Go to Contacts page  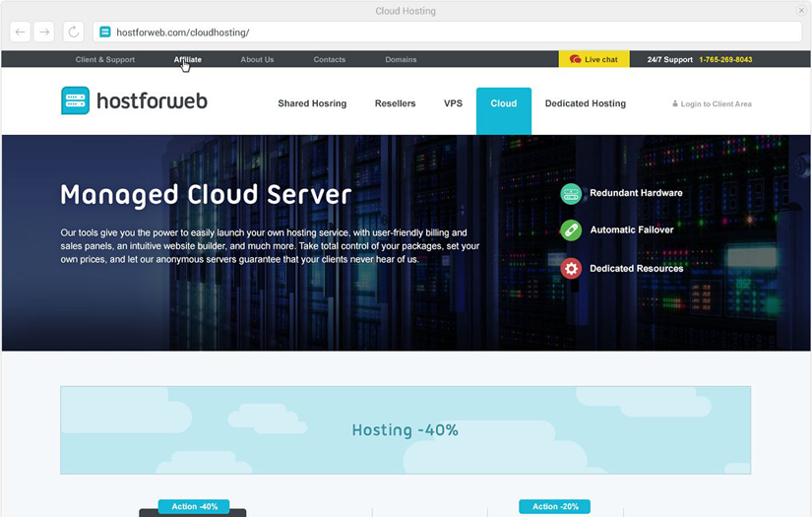click(x=330, y=59)
